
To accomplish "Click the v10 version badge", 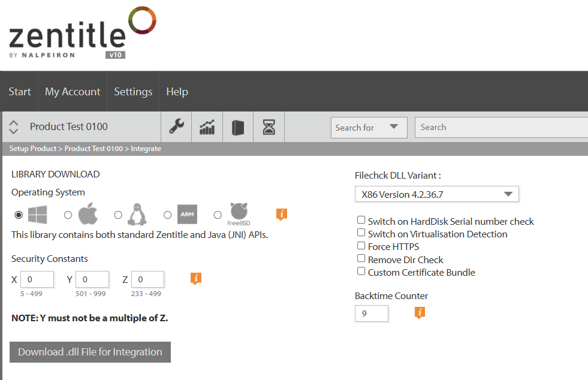I will pos(115,55).
